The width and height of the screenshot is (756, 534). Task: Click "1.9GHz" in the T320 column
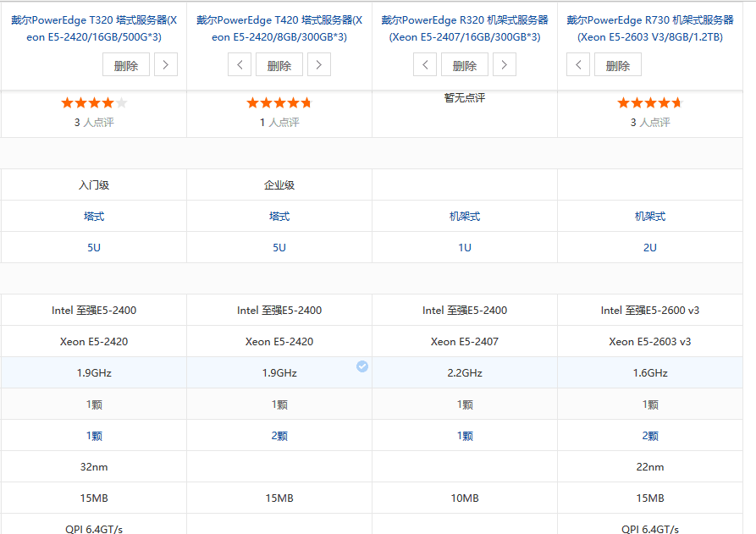click(94, 373)
